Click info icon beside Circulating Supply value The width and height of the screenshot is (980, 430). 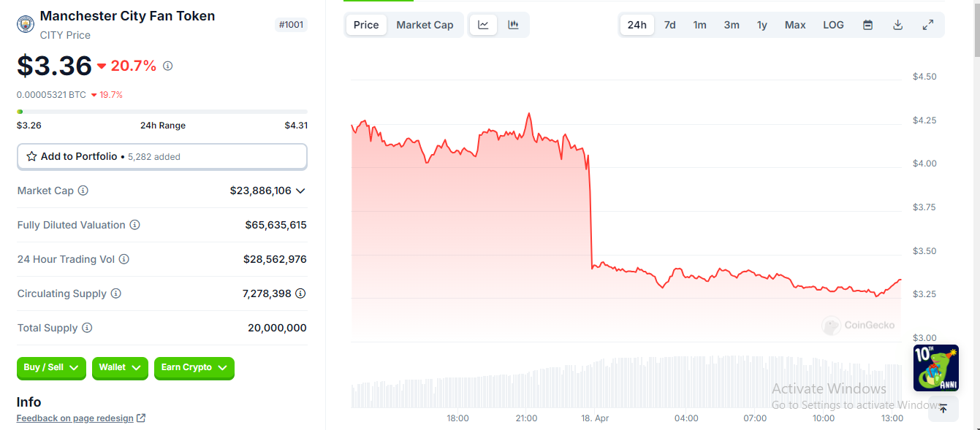[x=300, y=293]
